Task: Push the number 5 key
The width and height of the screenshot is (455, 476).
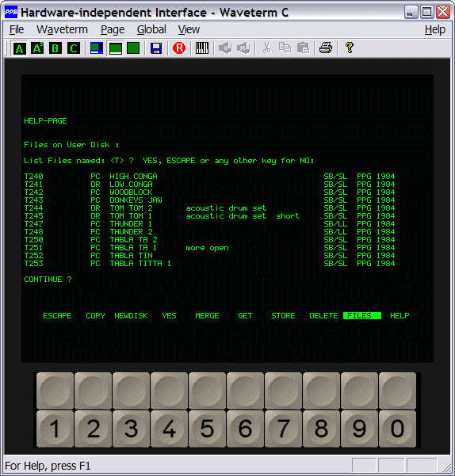Action: point(207,428)
